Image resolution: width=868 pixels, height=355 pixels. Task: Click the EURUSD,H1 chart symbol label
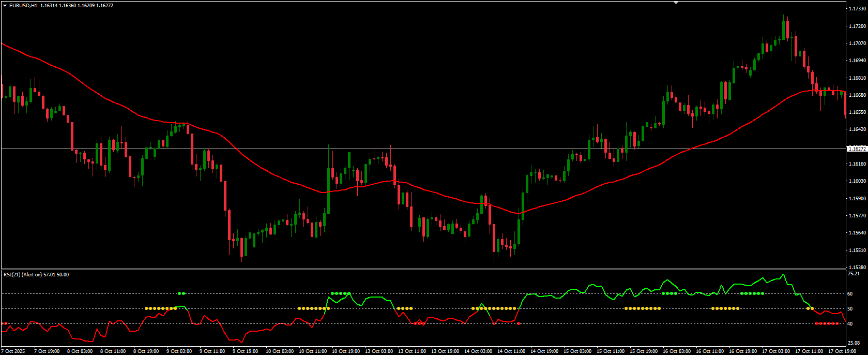[23, 6]
